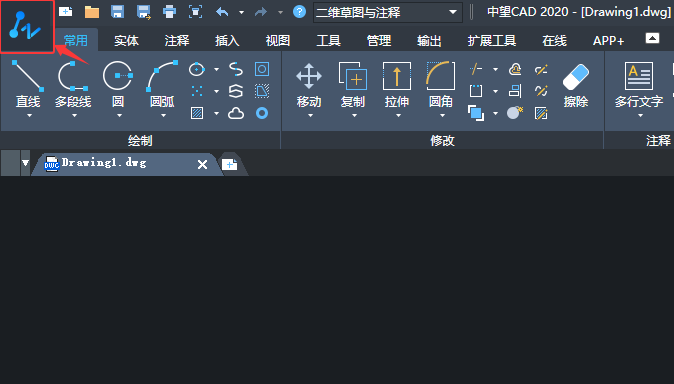Viewport: 674px width, 384px height.
Task: Open a file with the folder icon
Action: point(92,12)
